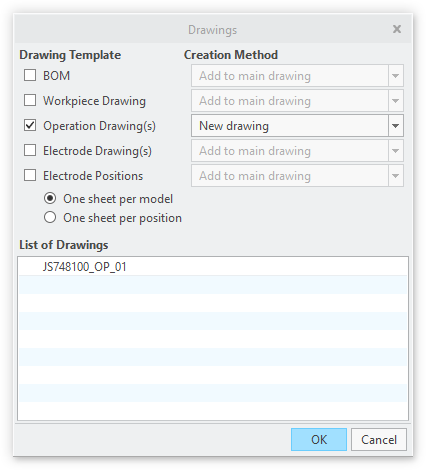Click the New drawing combo box field

coord(290,126)
